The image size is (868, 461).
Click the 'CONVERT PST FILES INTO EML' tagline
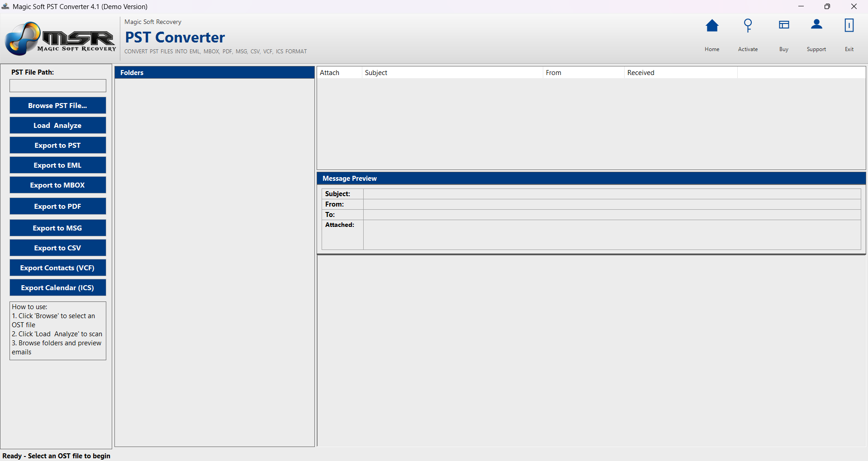click(x=216, y=52)
